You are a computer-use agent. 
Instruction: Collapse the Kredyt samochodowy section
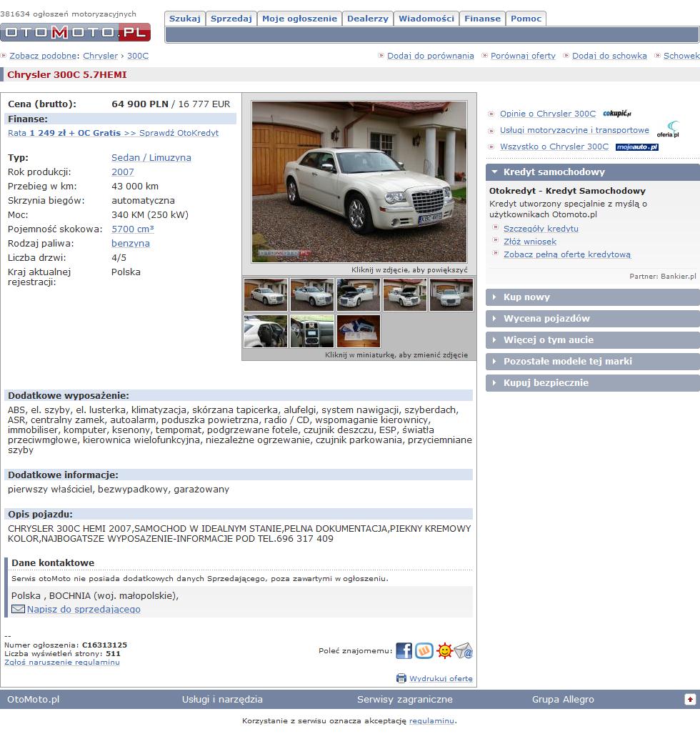(x=593, y=172)
